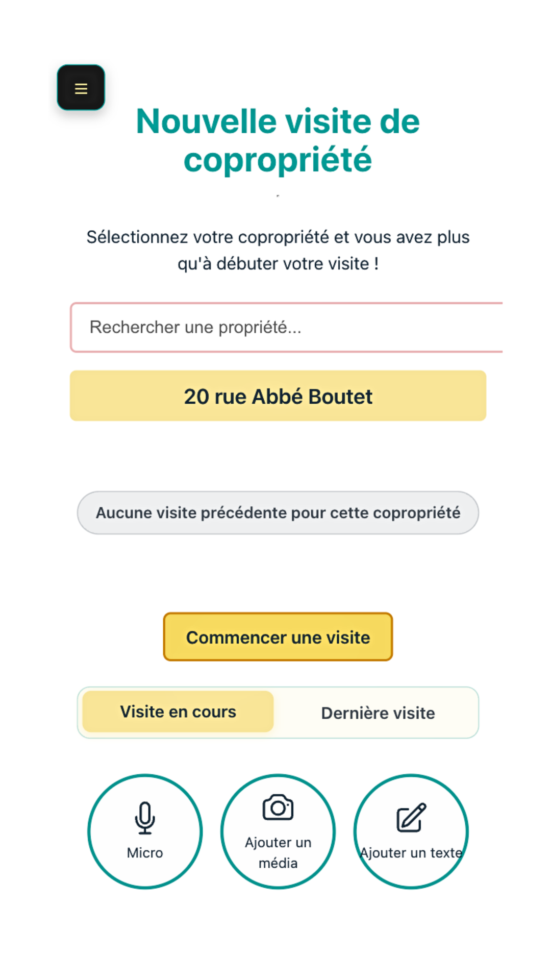Click "Aucune visite précédente pour cette copropriété" pill
This screenshot has width=551, height=980.
278,512
